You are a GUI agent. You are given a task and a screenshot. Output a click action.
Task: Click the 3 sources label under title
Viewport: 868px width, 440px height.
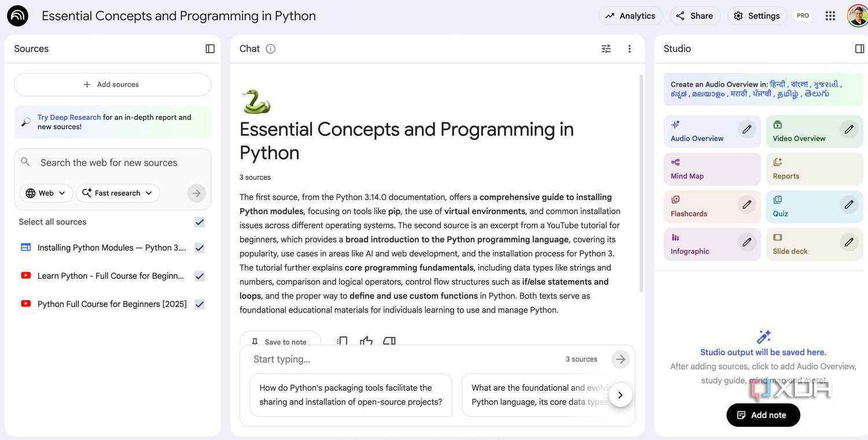[255, 178]
